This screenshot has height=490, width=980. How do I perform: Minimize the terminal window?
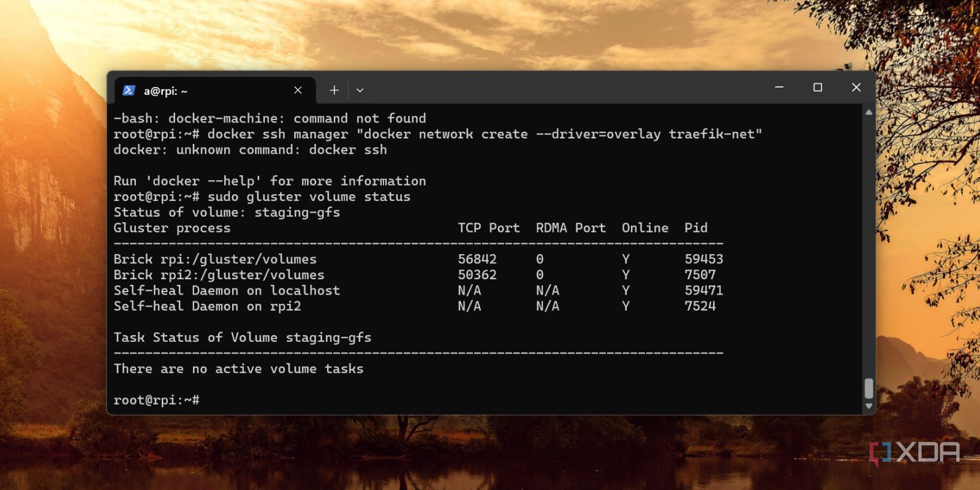pos(779,88)
